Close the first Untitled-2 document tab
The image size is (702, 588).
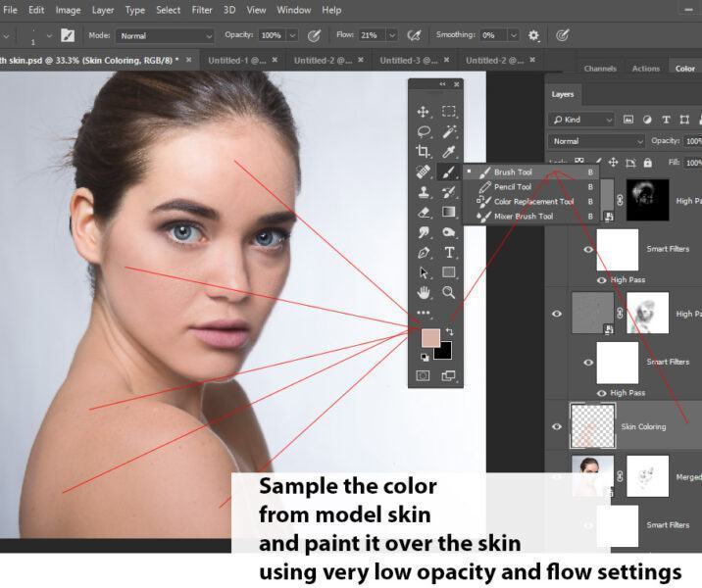pos(361,60)
